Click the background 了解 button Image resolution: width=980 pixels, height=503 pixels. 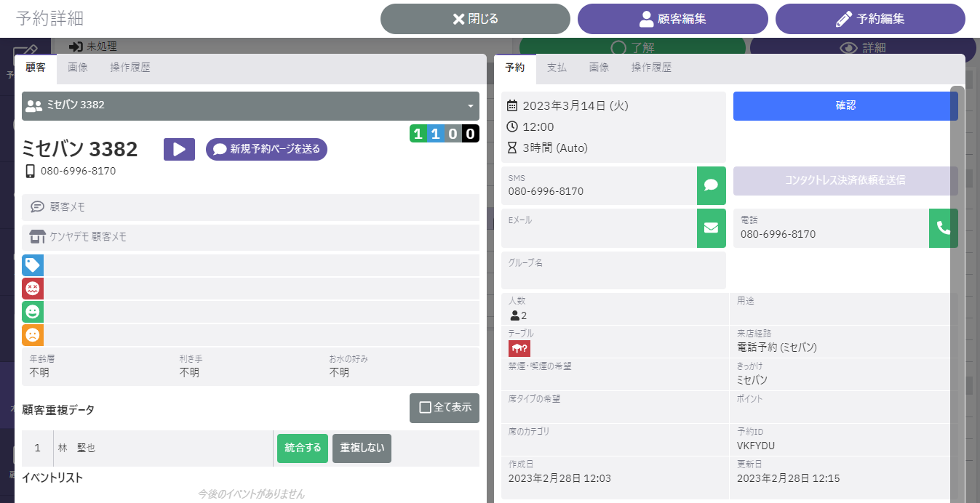632,47
